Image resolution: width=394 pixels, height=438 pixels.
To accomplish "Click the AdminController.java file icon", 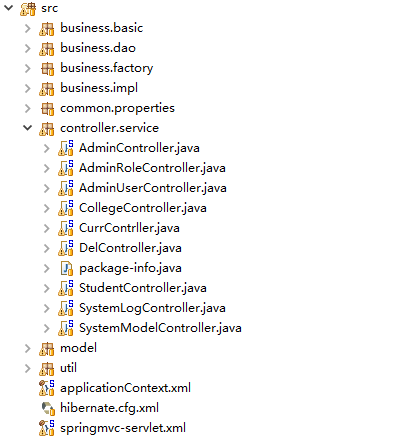I will coord(66,148).
